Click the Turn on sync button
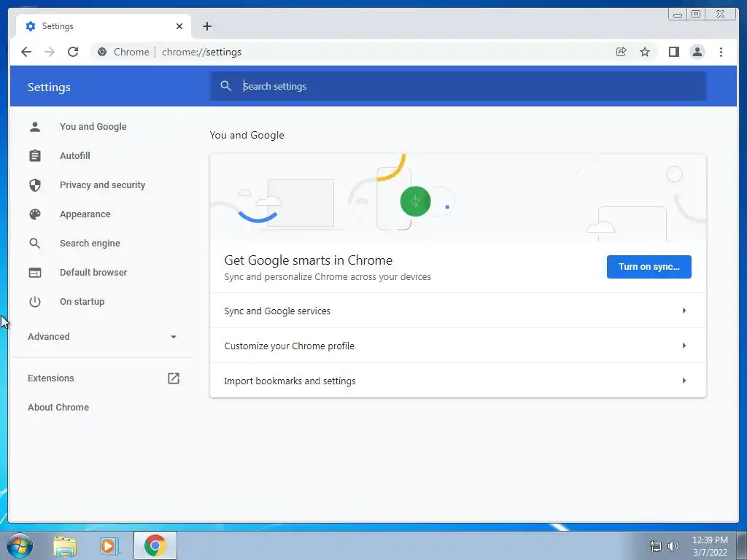Image resolution: width=747 pixels, height=560 pixels. coord(649,267)
